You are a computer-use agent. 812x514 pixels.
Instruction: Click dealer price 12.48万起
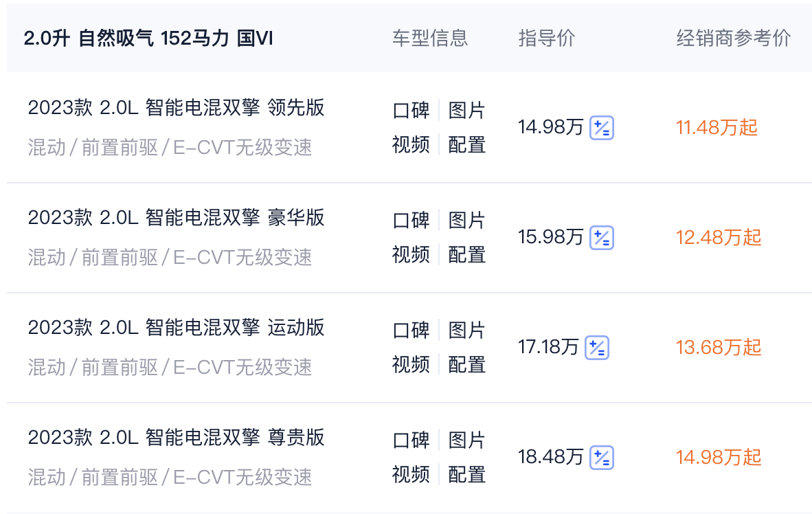pos(719,238)
